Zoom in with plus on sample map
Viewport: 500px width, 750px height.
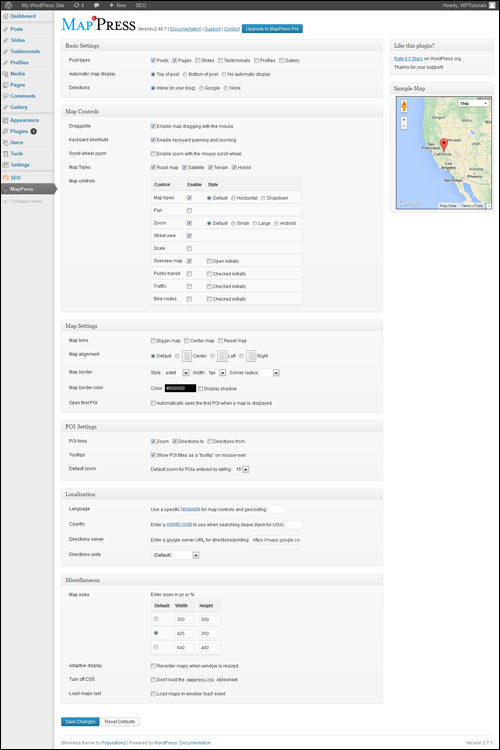[x=404, y=120]
